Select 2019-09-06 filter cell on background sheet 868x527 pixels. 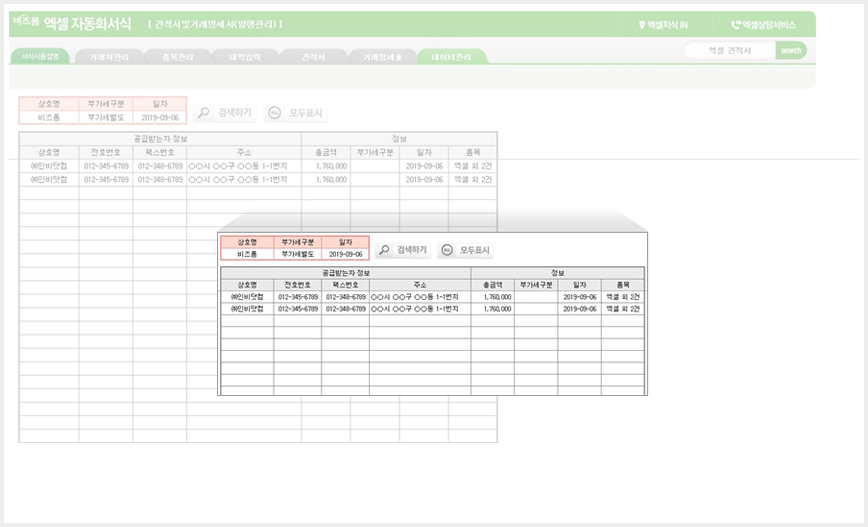[x=160, y=117]
